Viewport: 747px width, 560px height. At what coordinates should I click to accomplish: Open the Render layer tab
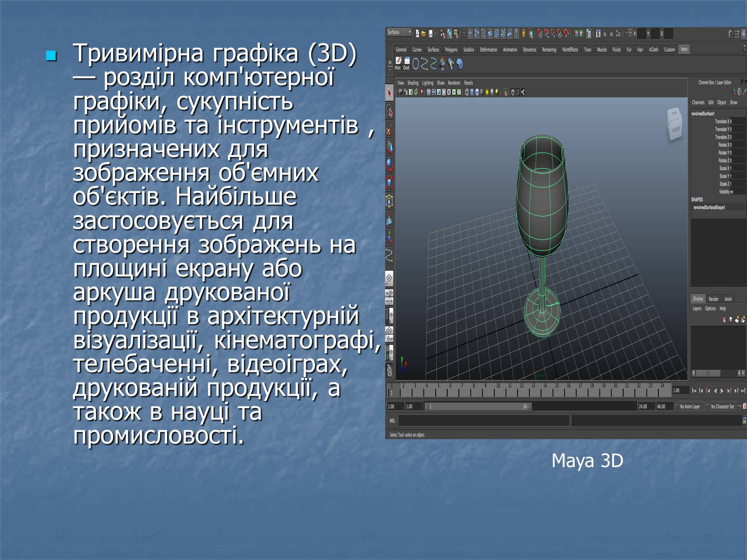(x=714, y=299)
